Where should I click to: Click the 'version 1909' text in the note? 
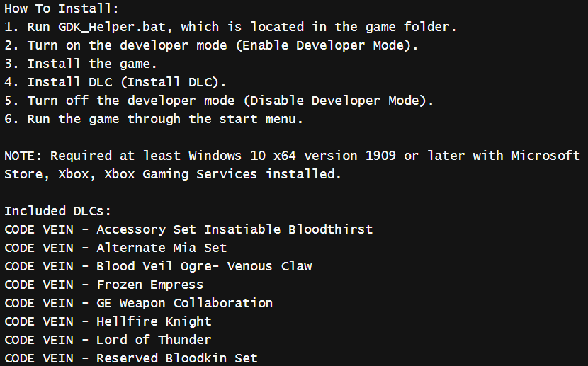pos(350,156)
